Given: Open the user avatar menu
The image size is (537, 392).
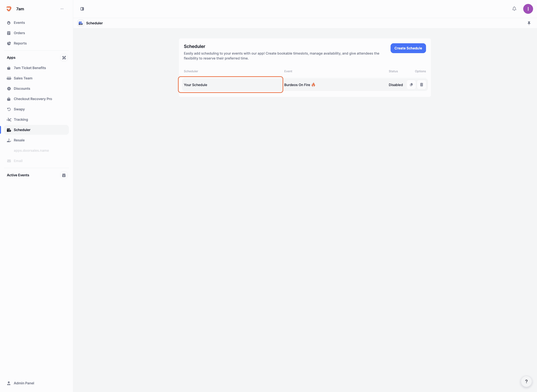Looking at the screenshot, I should coord(528,9).
